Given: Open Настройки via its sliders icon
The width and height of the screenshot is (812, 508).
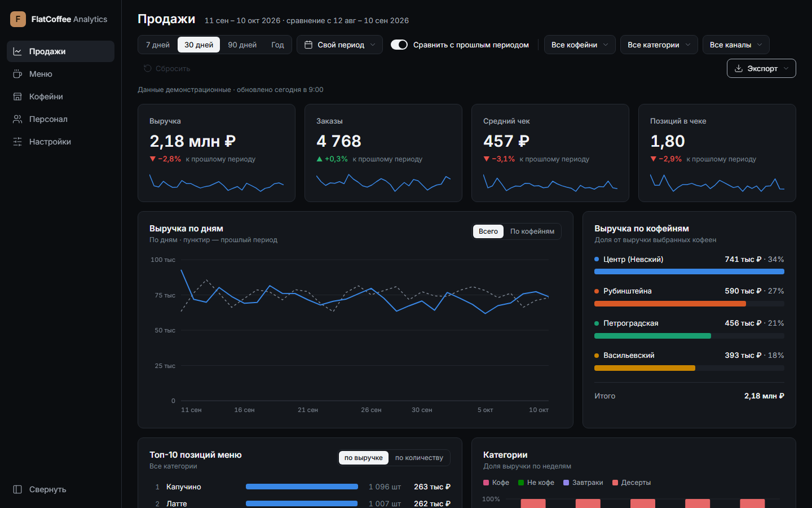Looking at the screenshot, I should coord(17,142).
